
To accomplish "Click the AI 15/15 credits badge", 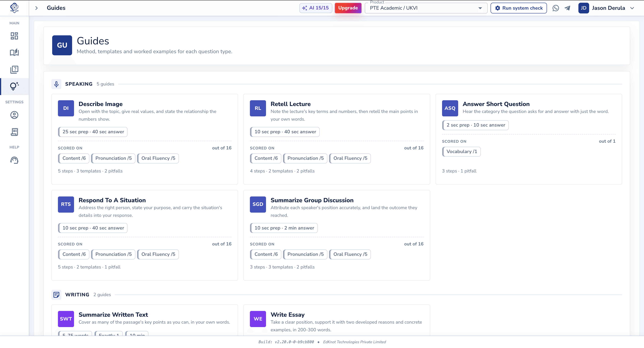I will tap(315, 8).
